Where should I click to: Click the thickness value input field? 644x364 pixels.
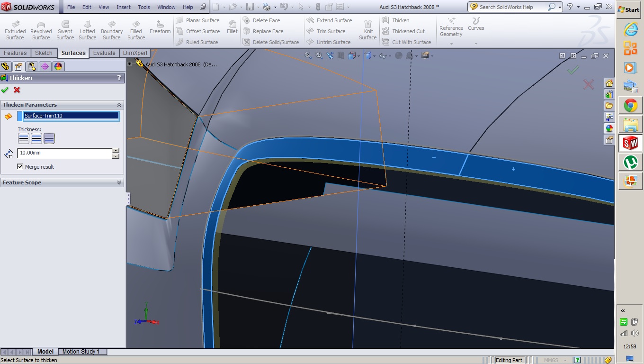64,153
